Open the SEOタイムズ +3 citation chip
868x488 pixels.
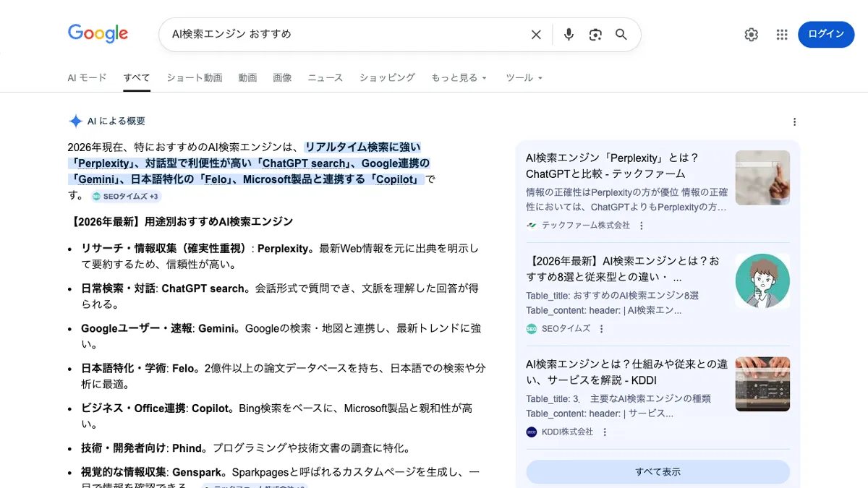pyautogui.click(x=126, y=197)
